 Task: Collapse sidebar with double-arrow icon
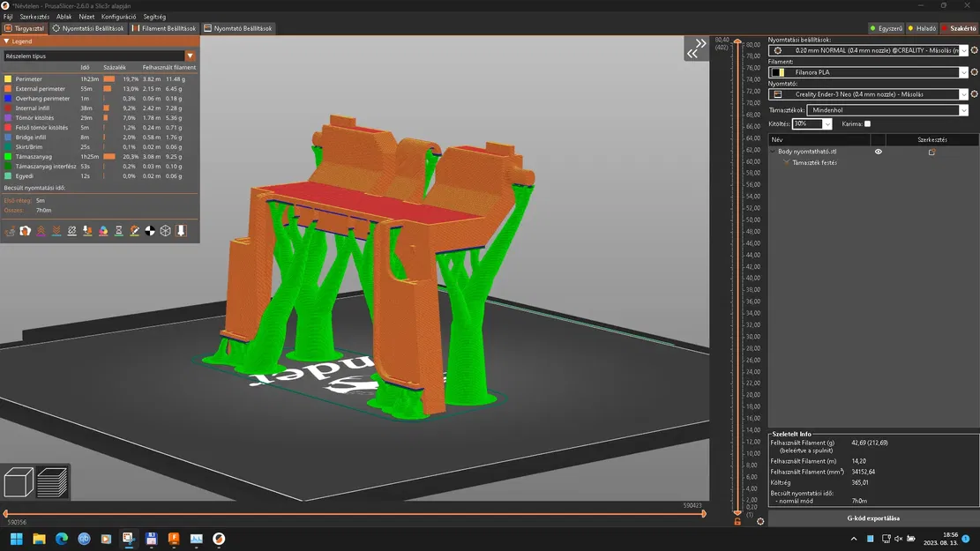(x=697, y=48)
